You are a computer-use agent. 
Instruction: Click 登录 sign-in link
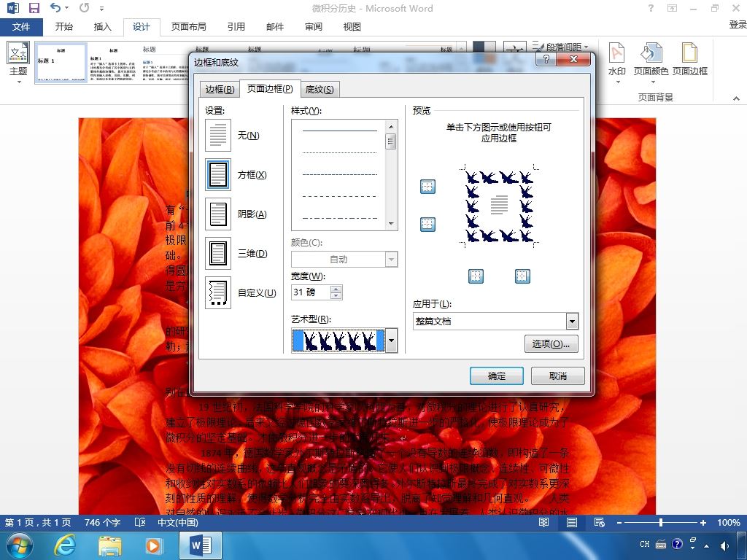[738, 25]
